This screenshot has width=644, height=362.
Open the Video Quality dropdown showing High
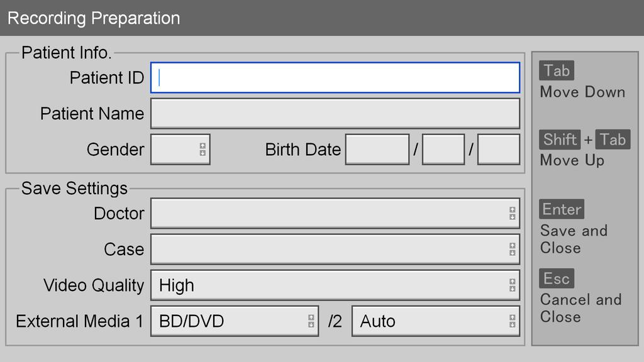[335, 285]
